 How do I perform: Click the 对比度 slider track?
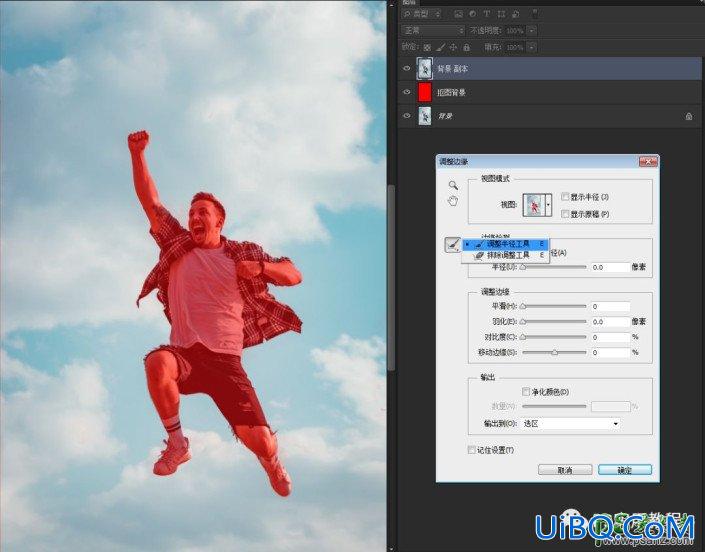click(554, 337)
